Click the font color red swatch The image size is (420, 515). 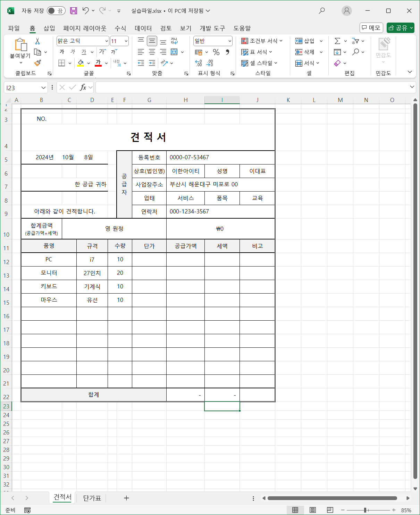(x=98, y=63)
